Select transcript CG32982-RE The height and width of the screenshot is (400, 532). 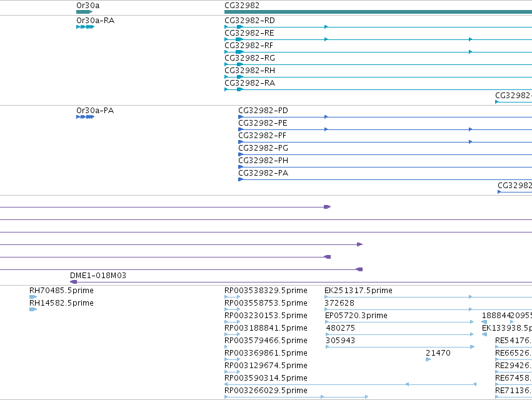(249, 33)
